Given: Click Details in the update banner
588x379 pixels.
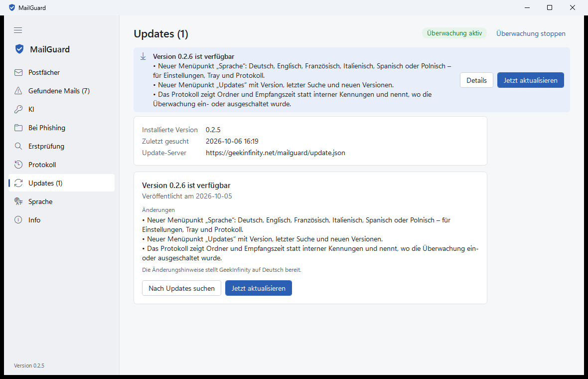Looking at the screenshot, I should [x=476, y=80].
